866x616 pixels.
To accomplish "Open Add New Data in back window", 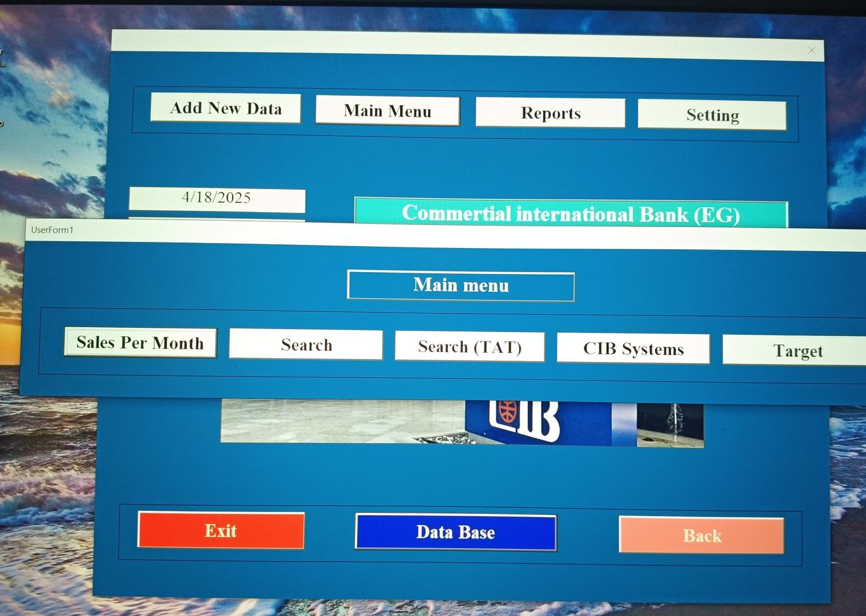I will point(226,108).
